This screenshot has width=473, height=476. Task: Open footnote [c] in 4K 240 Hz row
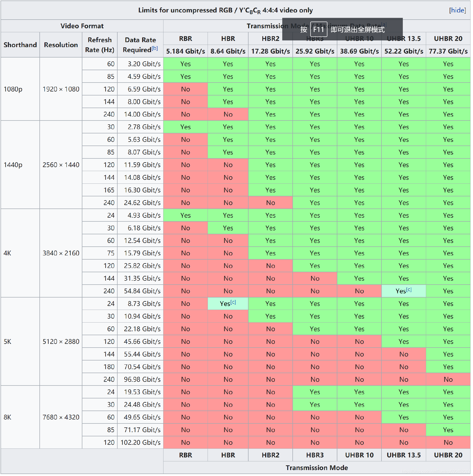(x=409, y=289)
